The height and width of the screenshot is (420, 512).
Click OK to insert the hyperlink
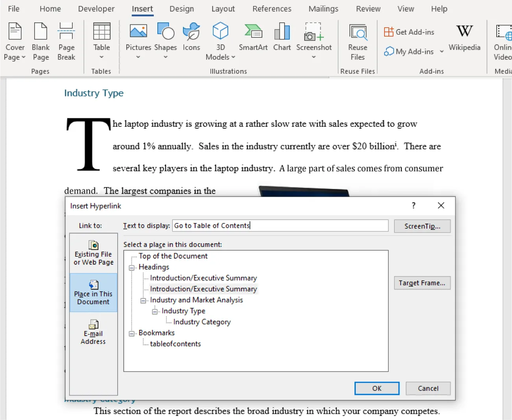coord(376,388)
